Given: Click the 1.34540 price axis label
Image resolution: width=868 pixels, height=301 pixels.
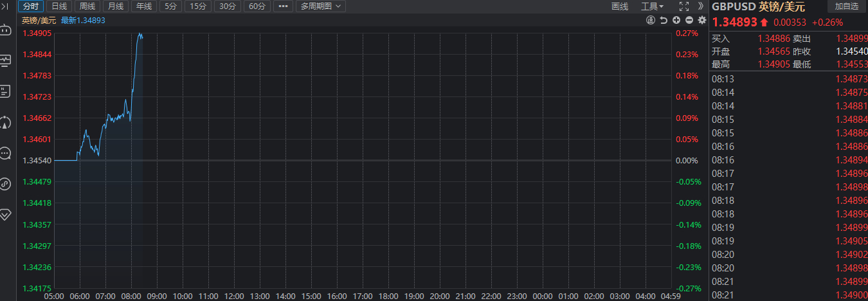Looking at the screenshot, I should (37, 160).
